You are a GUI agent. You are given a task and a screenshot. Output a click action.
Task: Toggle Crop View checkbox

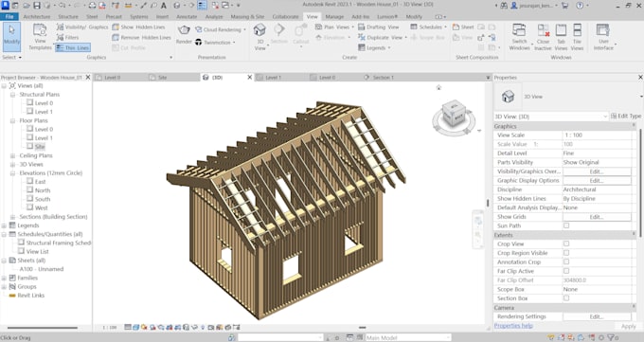[566, 243]
